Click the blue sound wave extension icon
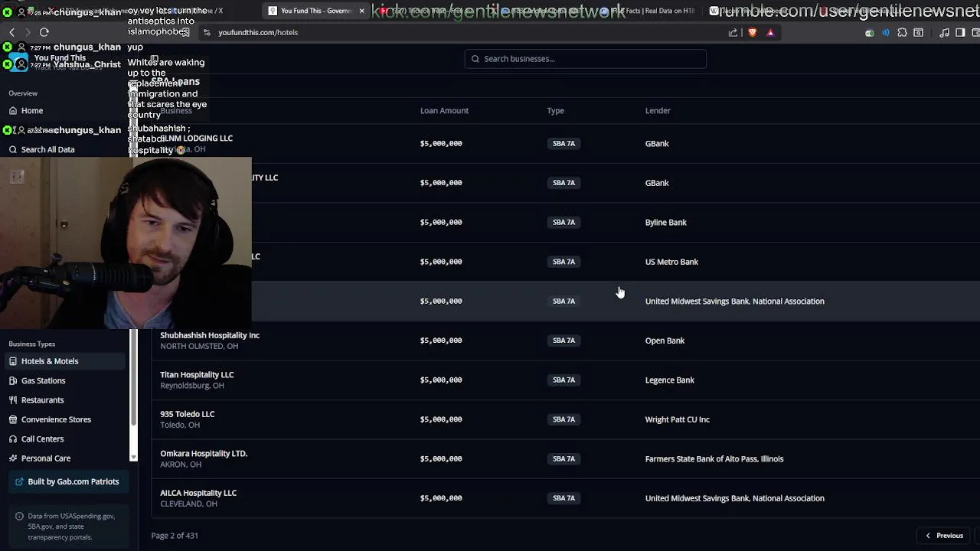 pyautogui.click(x=886, y=32)
